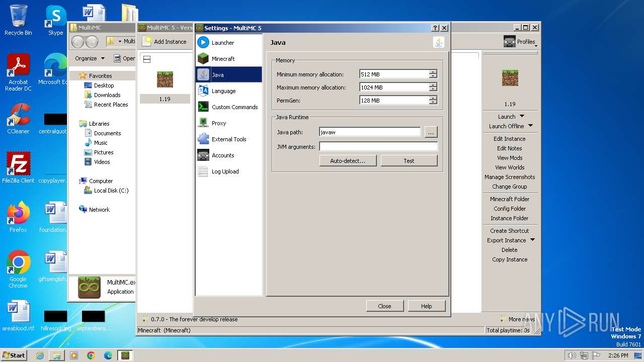Click the PermGen value field

pyautogui.click(x=394, y=101)
